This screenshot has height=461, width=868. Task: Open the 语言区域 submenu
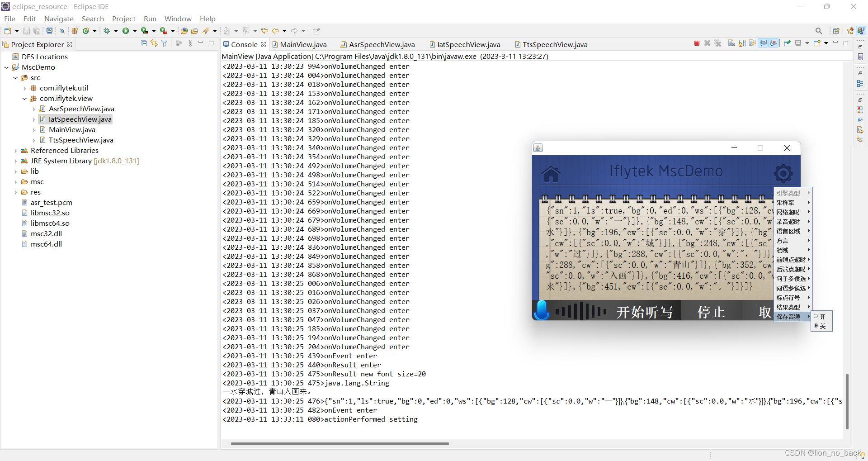point(793,231)
